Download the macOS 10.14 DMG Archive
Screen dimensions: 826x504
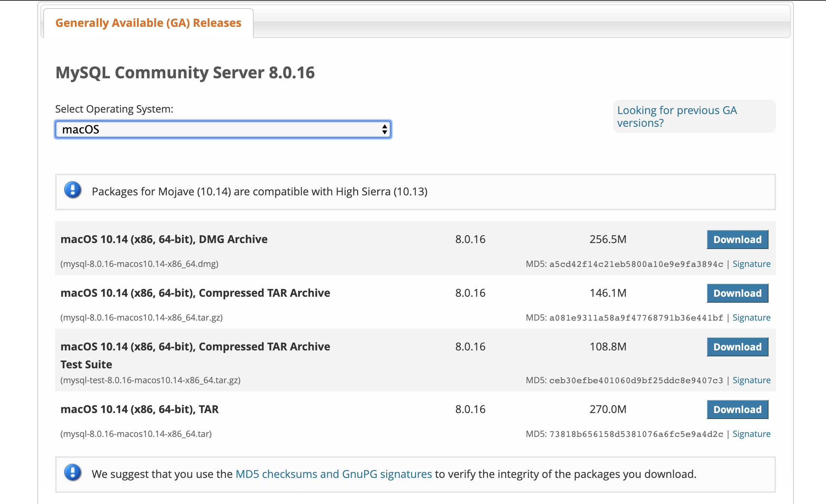pos(737,239)
